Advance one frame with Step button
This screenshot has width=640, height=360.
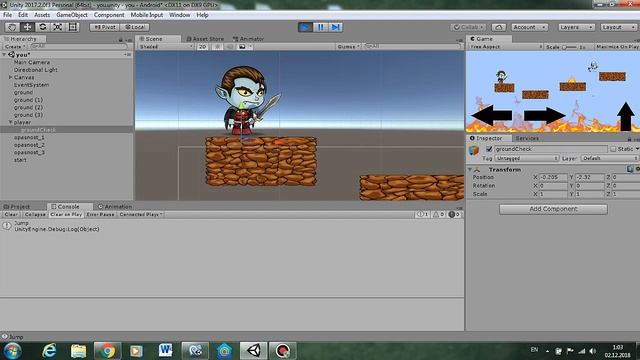click(336, 27)
